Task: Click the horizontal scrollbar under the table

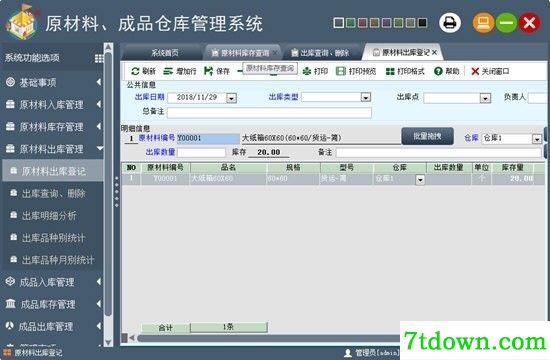Action: pos(268,338)
